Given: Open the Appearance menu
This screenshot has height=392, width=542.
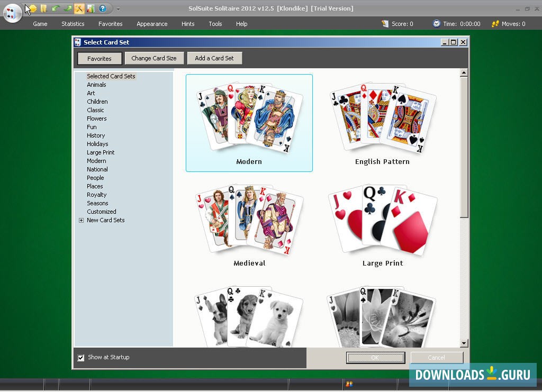Looking at the screenshot, I should click(x=152, y=24).
